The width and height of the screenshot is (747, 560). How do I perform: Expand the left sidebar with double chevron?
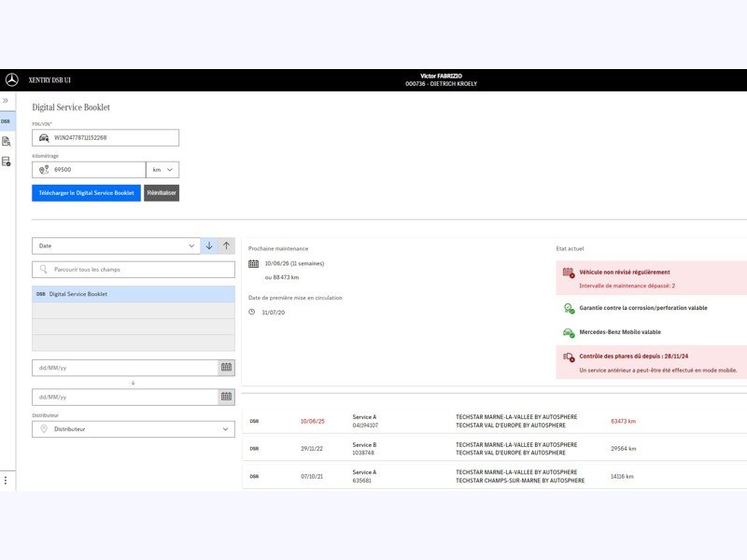click(6, 100)
